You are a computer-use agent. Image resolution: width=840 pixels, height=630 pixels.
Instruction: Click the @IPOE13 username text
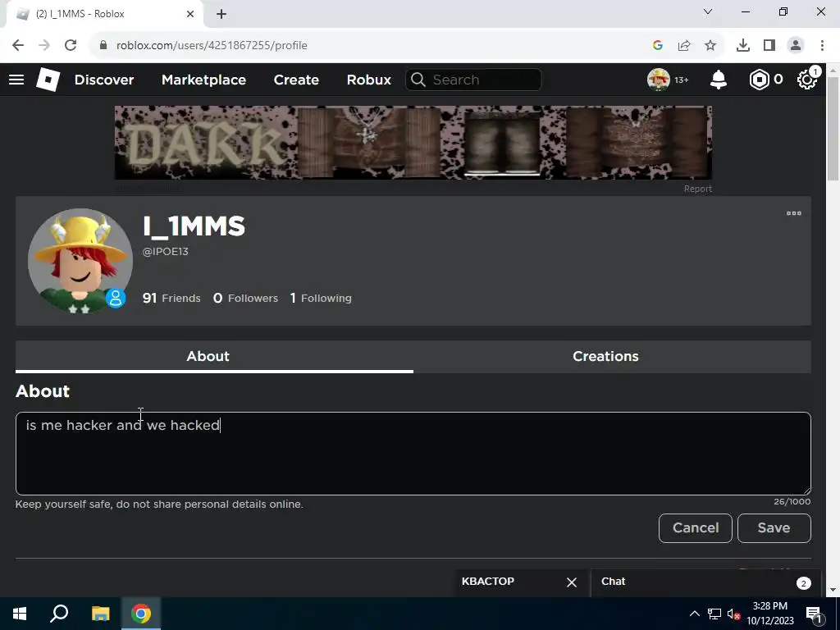166,252
